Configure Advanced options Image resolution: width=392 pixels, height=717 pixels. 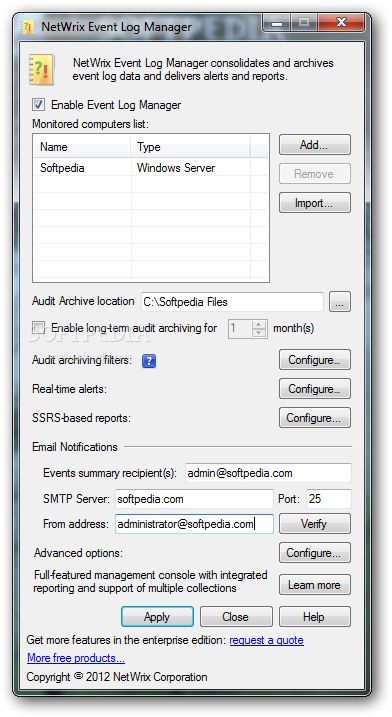click(315, 553)
